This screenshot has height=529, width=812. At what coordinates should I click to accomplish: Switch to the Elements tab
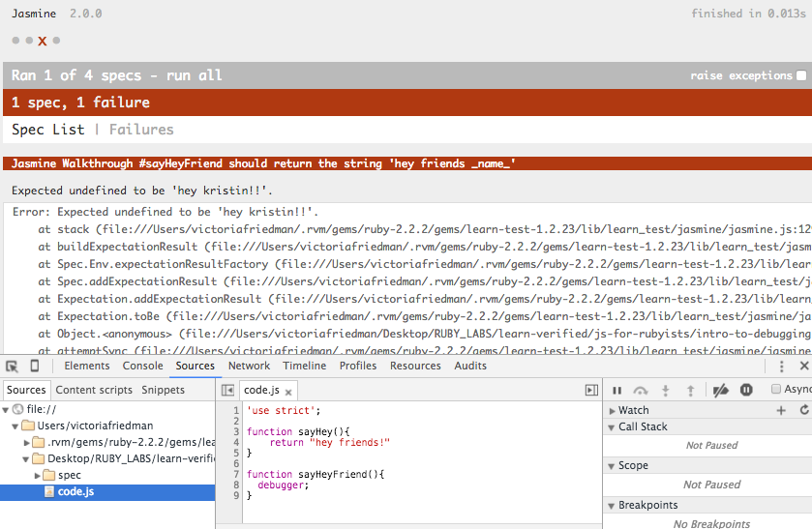87,366
